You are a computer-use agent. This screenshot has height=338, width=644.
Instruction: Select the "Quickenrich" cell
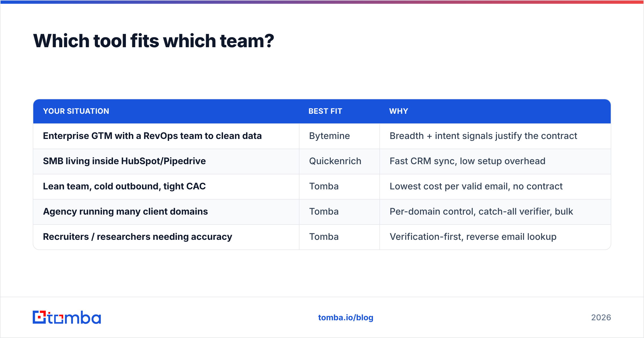point(335,161)
